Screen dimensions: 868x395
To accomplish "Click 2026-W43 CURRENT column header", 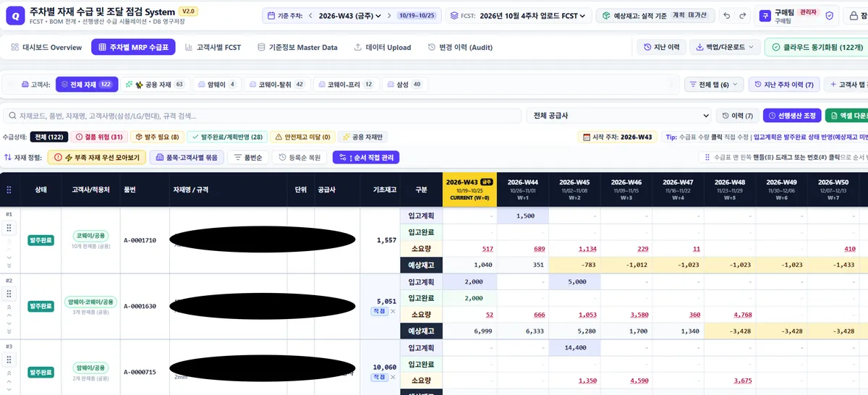I will pyautogui.click(x=469, y=190).
